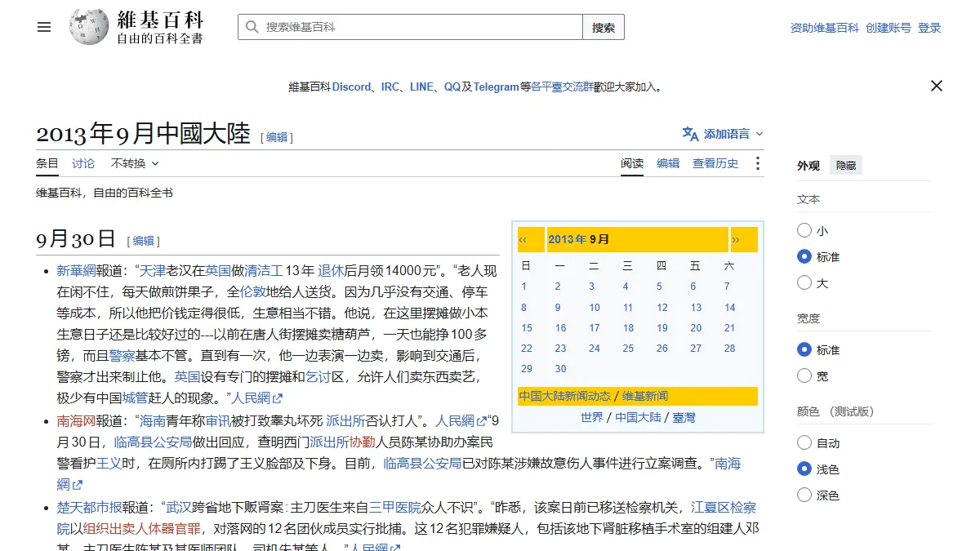Open 2013年 link in calendar header
The width and height of the screenshot is (980, 551).
click(x=568, y=239)
